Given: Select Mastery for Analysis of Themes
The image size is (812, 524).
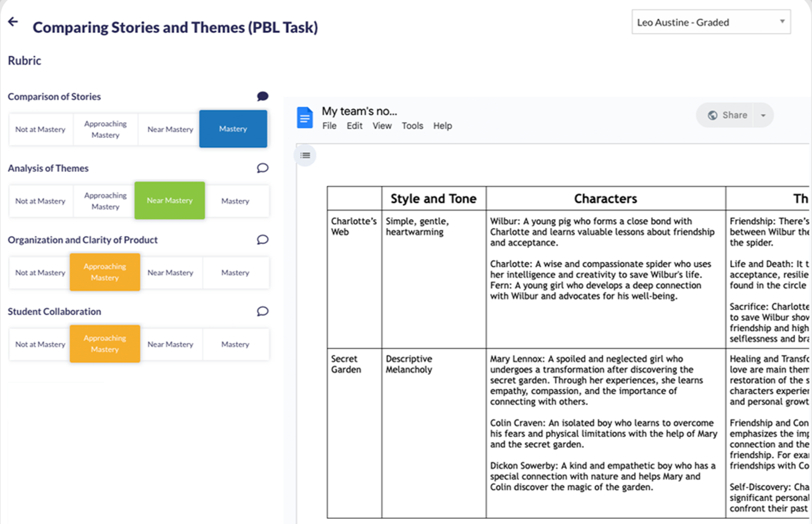Looking at the screenshot, I should click(x=235, y=201).
